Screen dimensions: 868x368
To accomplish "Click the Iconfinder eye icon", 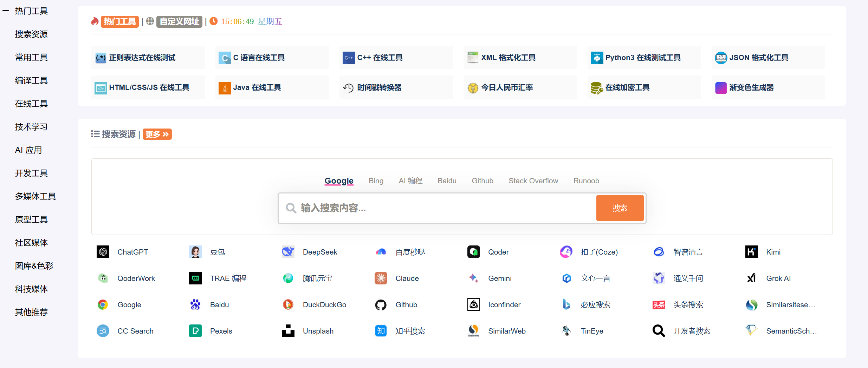I will tap(474, 304).
